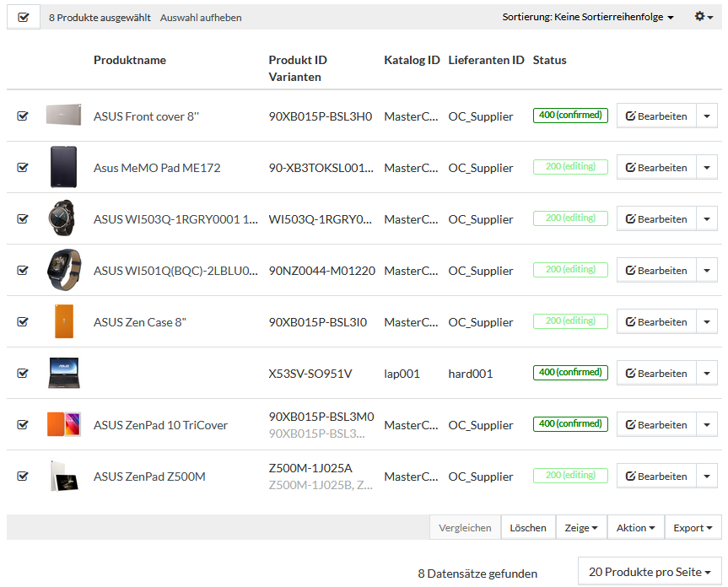This screenshot has height=587, width=728.
Task: Click product ID 90NZ0044-M01220
Action: click(321, 271)
